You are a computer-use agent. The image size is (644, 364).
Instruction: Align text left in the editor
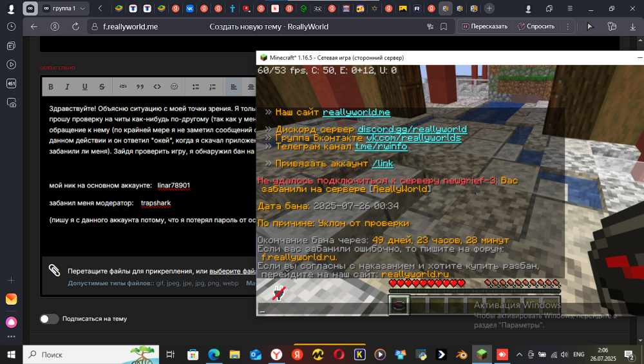[x=234, y=87]
